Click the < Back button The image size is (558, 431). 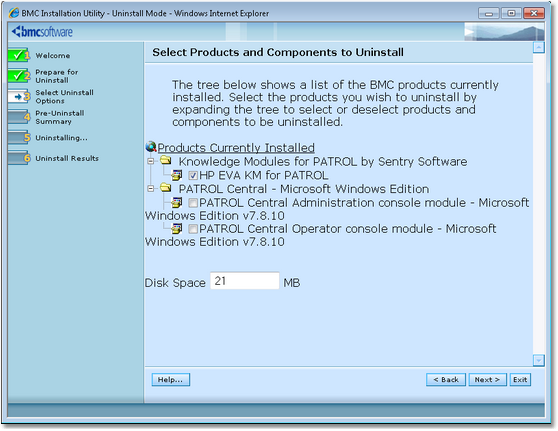(446, 379)
